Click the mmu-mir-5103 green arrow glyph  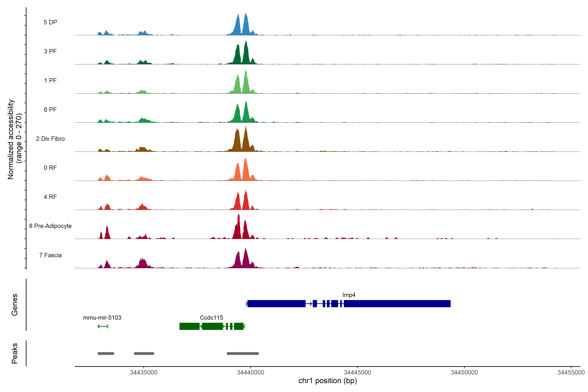tap(103, 326)
